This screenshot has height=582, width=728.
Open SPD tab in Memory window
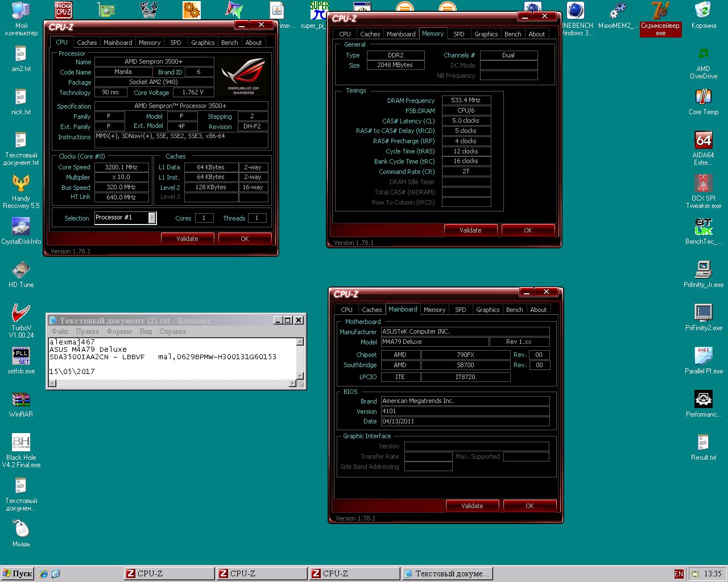click(x=458, y=34)
